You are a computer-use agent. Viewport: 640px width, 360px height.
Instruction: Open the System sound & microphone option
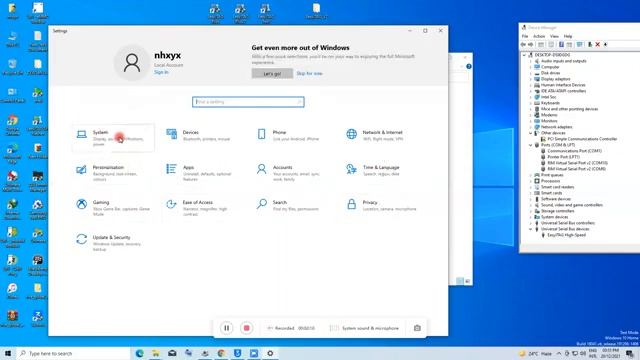point(364,328)
